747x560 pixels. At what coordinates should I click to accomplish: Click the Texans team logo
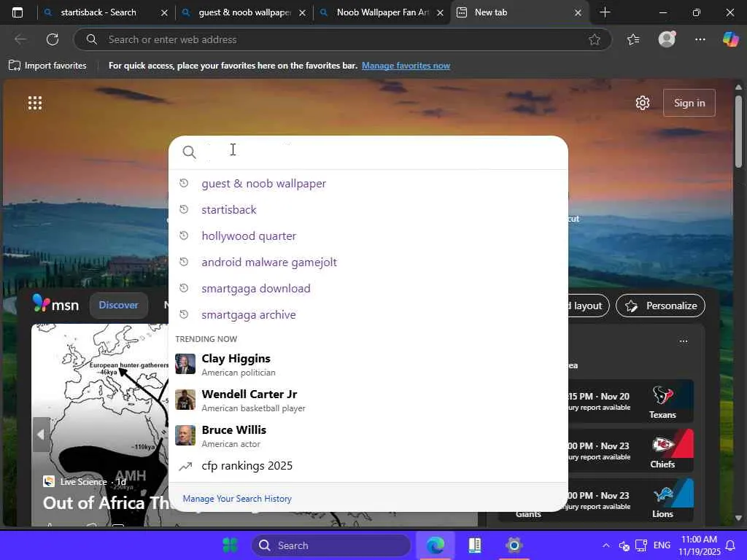click(662, 396)
